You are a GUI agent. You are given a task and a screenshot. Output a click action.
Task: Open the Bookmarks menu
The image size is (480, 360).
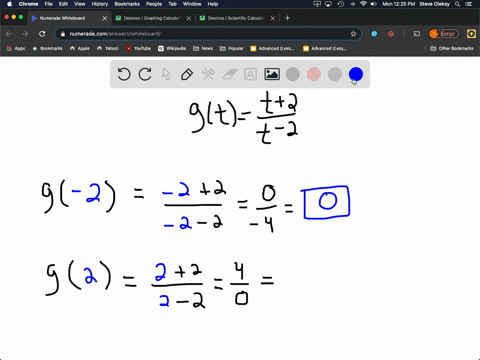point(127,4)
